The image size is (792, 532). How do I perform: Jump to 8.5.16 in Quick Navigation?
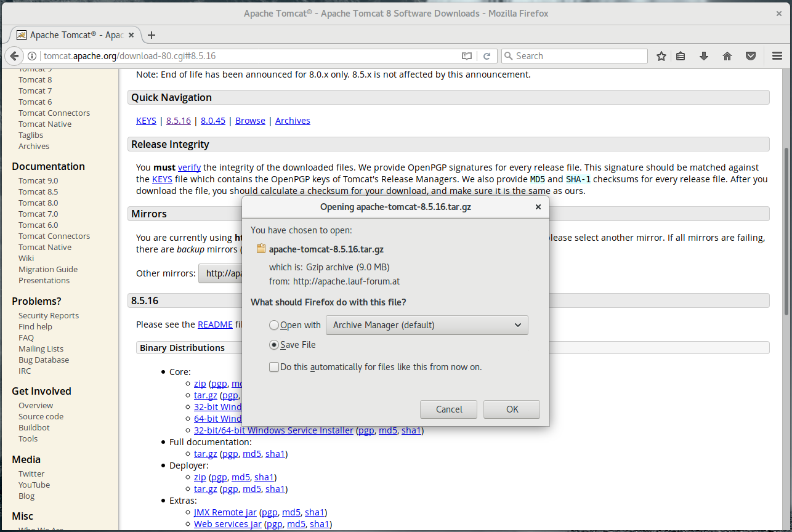point(179,121)
